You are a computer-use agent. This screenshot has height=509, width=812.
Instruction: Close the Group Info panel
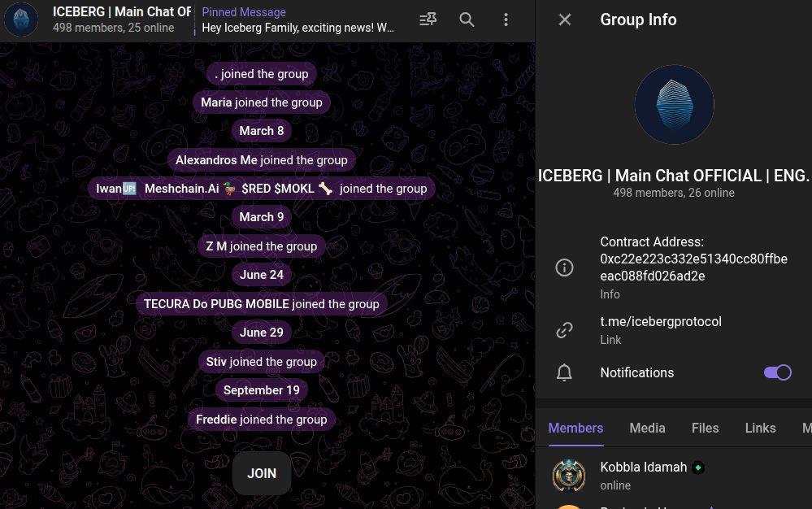[x=564, y=20]
